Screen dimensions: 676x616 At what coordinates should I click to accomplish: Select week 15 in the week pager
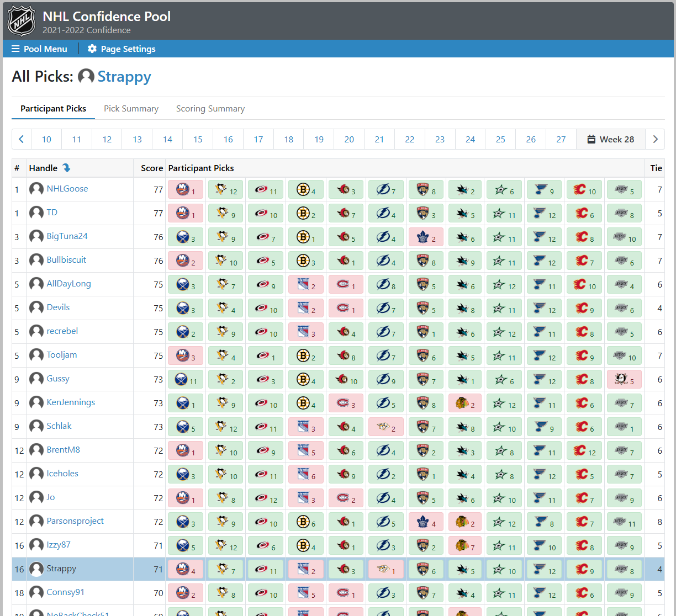198,139
